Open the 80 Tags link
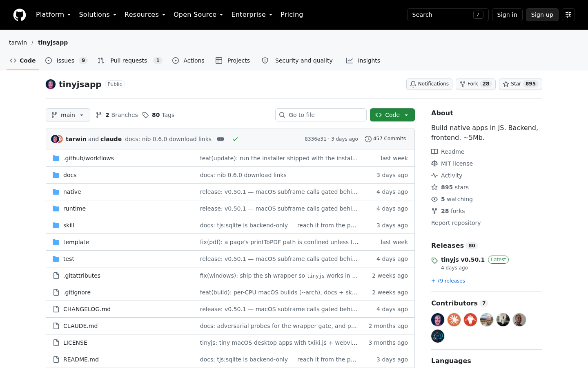This screenshot has width=588, height=368. 158,115
